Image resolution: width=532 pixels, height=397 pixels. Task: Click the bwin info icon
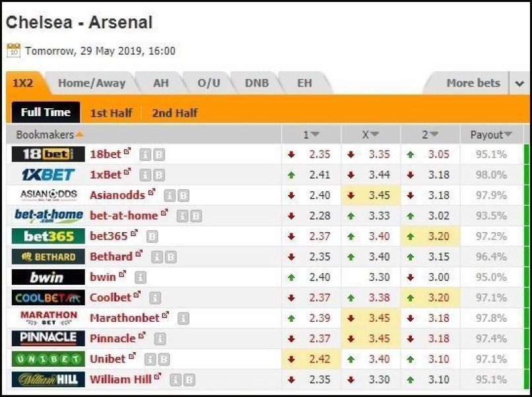[141, 278]
